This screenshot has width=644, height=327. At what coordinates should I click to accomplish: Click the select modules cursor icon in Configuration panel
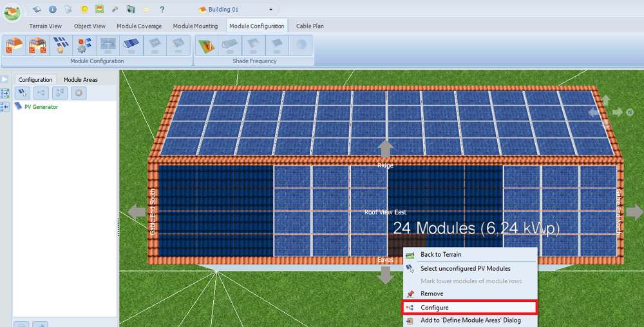pos(23,93)
